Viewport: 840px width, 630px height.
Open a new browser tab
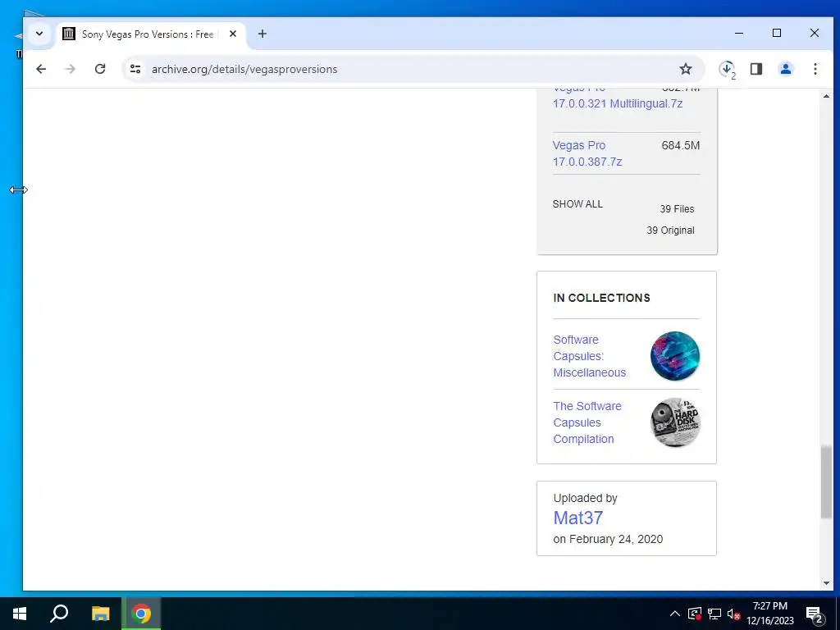[262, 34]
